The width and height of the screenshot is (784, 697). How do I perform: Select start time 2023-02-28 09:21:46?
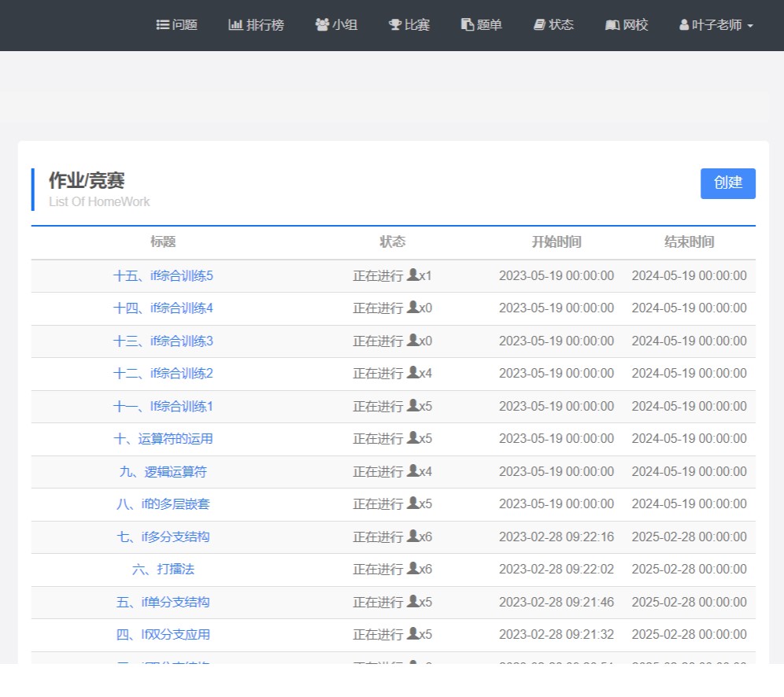pyautogui.click(x=557, y=602)
